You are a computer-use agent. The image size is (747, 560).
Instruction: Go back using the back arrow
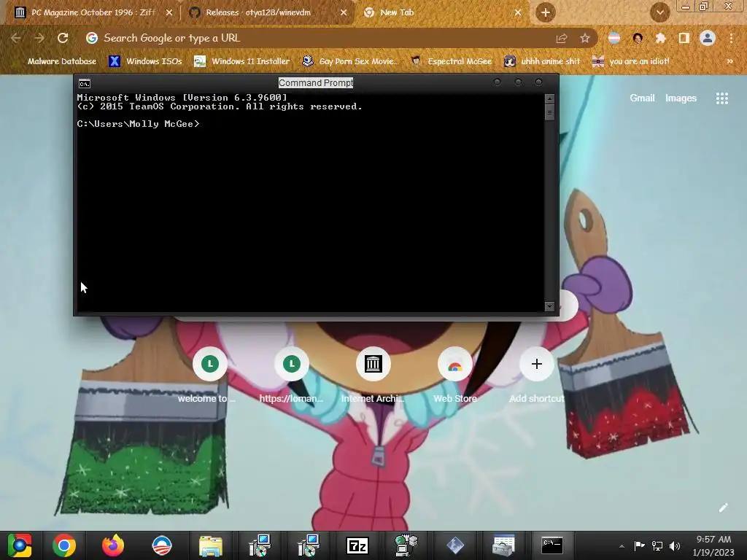pyautogui.click(x=16, y=38)
